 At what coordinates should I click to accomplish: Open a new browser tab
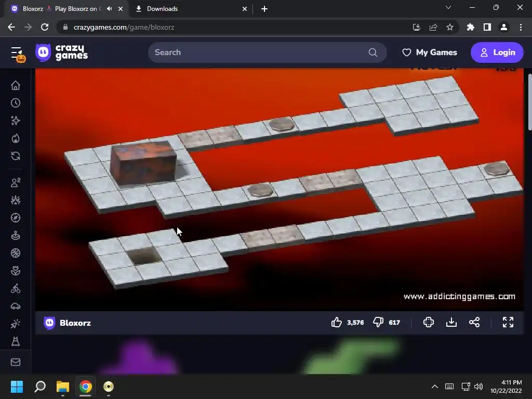coord(264,9)
